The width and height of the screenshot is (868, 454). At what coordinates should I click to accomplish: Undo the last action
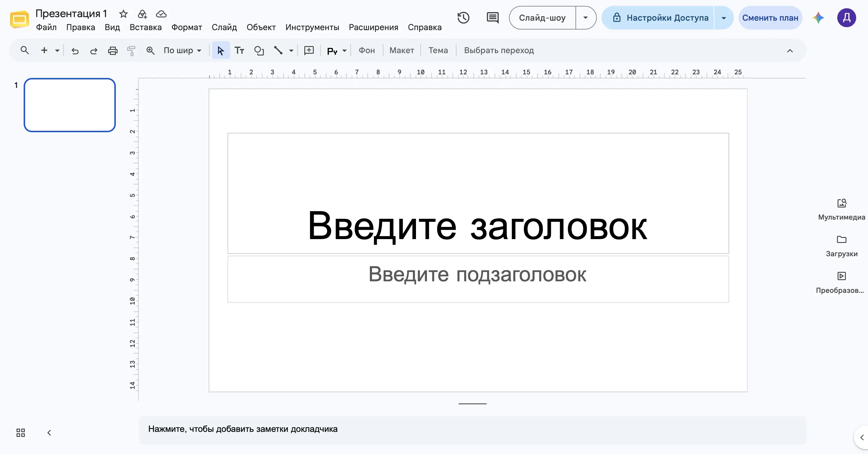(x=75, y=50)
